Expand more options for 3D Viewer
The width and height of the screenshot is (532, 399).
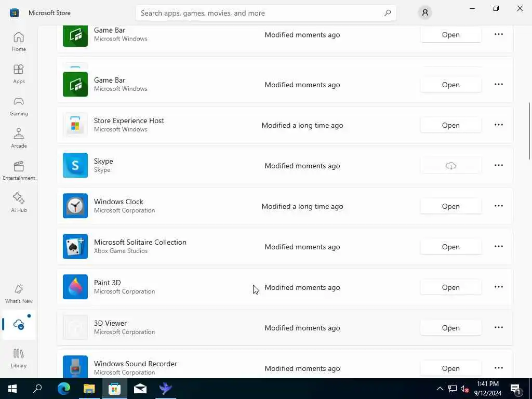(x=498, y=327)
